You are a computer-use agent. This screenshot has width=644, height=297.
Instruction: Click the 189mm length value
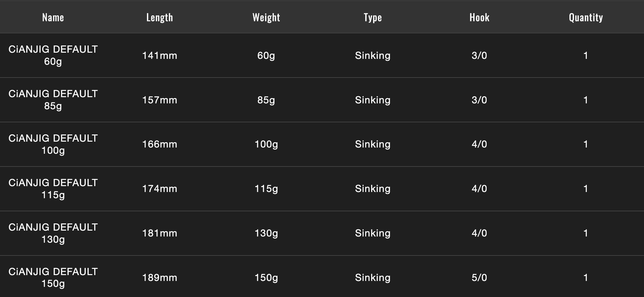pyautogui.click(x=160, y=278)
